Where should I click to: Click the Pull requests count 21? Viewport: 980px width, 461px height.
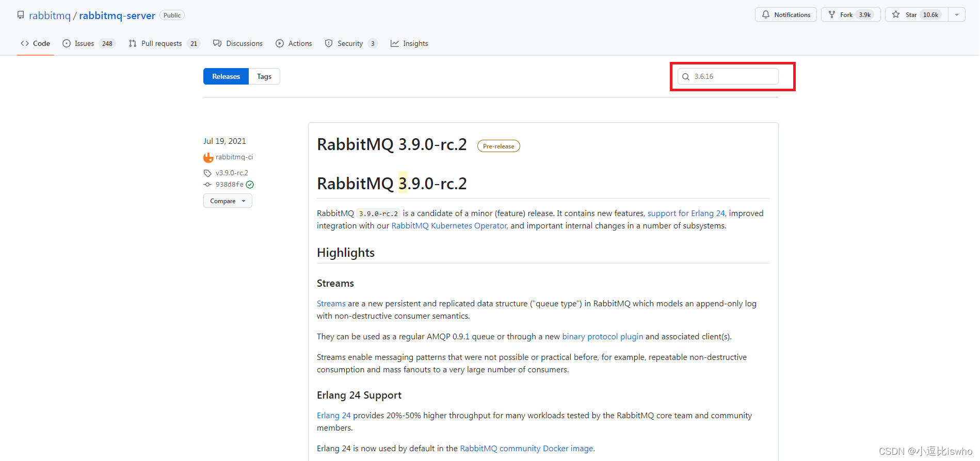[194, 43]
